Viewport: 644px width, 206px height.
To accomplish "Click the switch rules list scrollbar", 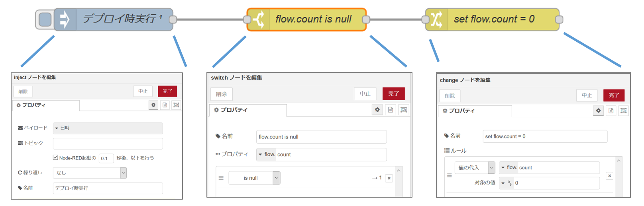I will coord(399,181).
